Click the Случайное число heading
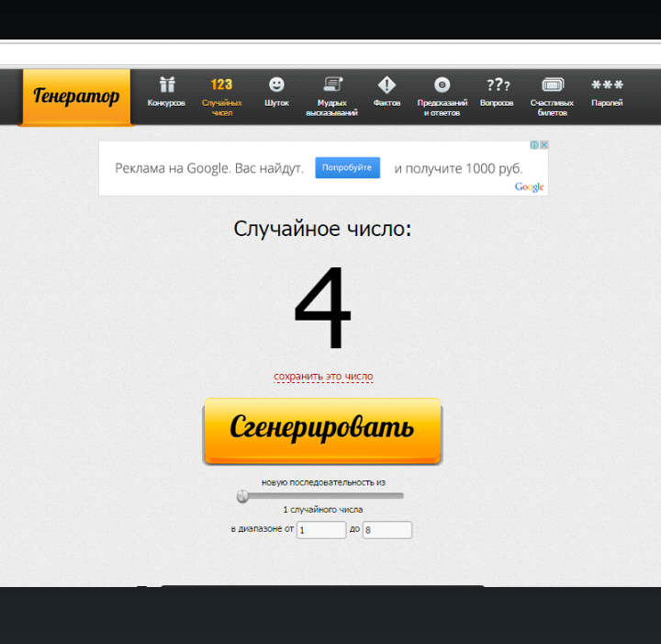Screen dimensions: 661x644 322,229
